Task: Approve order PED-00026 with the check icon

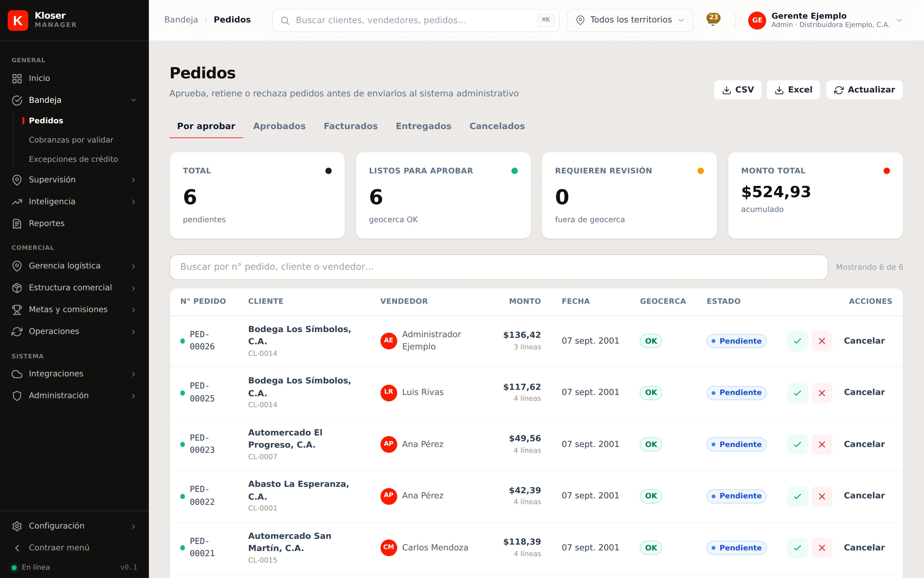Action: pyautogui.click(x=797, y=341)
